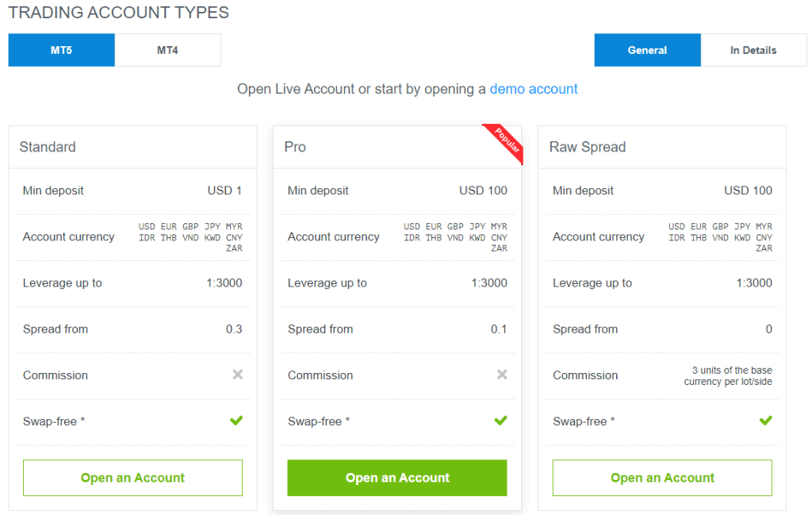
Task: Click the Pro account card title
Action: click(x=295, y=147)
